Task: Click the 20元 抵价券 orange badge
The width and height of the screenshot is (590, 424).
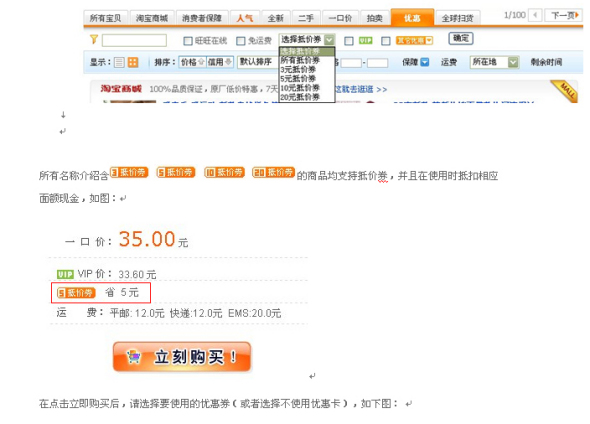Action: 273,173
